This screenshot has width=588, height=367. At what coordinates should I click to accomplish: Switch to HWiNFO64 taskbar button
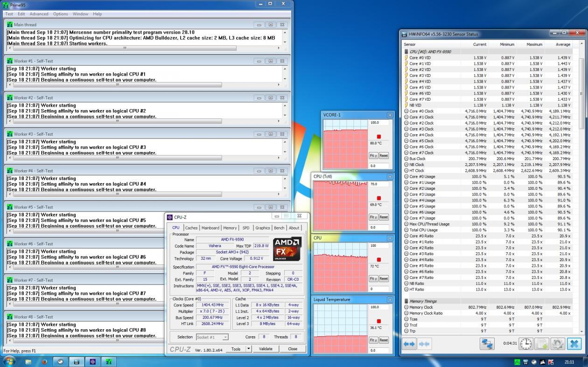coord(77,361)
